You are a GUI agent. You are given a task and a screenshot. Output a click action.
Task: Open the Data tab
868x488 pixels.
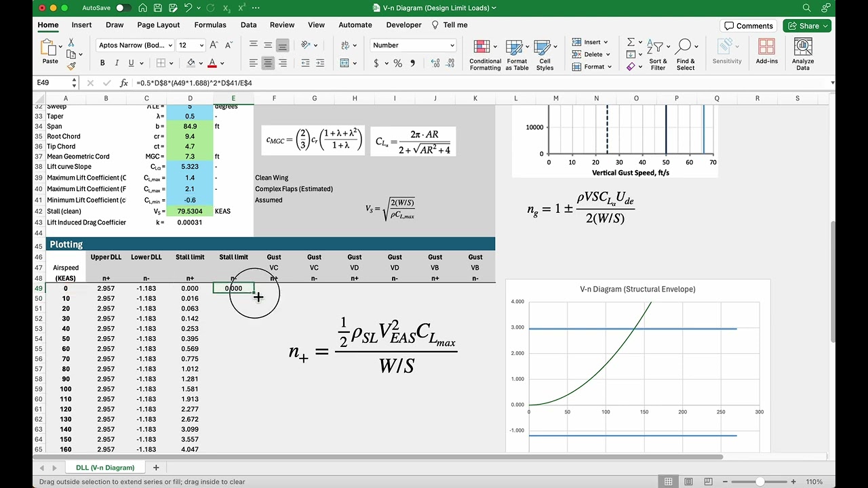248,25
